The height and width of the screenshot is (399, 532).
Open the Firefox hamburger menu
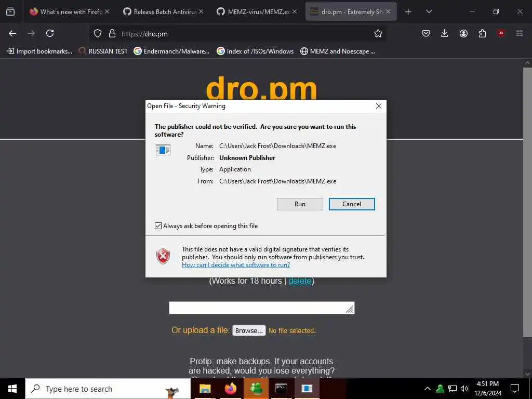coord(520,33)
